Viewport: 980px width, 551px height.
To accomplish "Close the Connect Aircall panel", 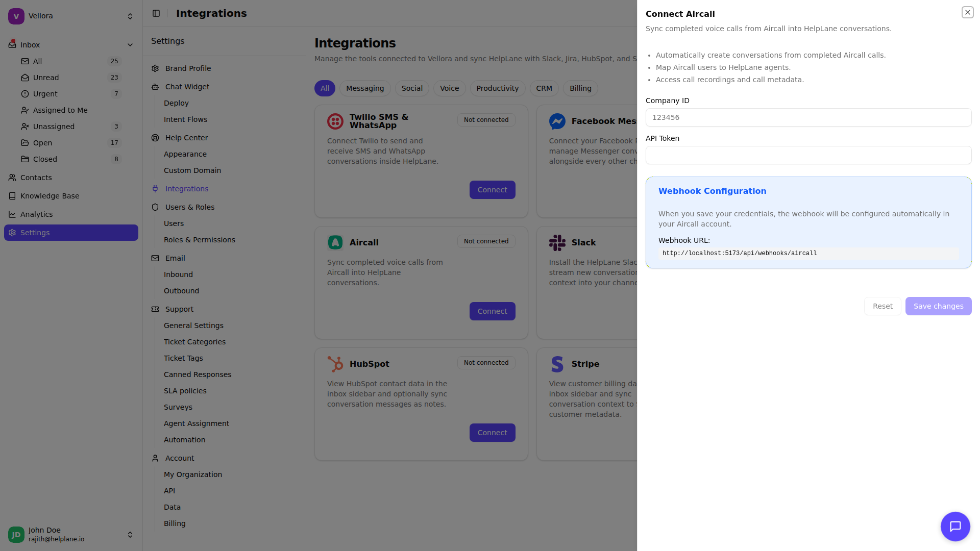I will [x=967, y=12].
